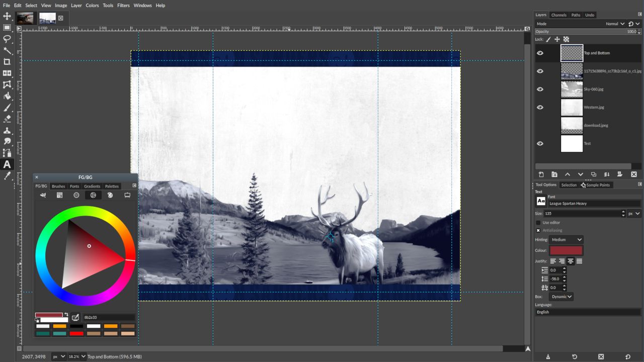Image resolution: width=644 pixels, height=362 pixels.
Task: Select the Bucket Fill tool
Action: click(x=7, y=96)
